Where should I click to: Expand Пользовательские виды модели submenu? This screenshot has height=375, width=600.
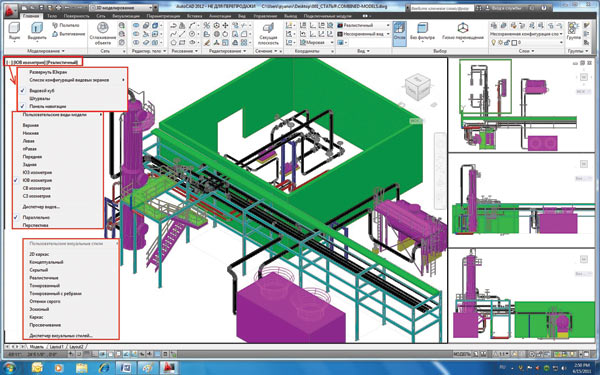pyautogui.click(x=58, y=114)
